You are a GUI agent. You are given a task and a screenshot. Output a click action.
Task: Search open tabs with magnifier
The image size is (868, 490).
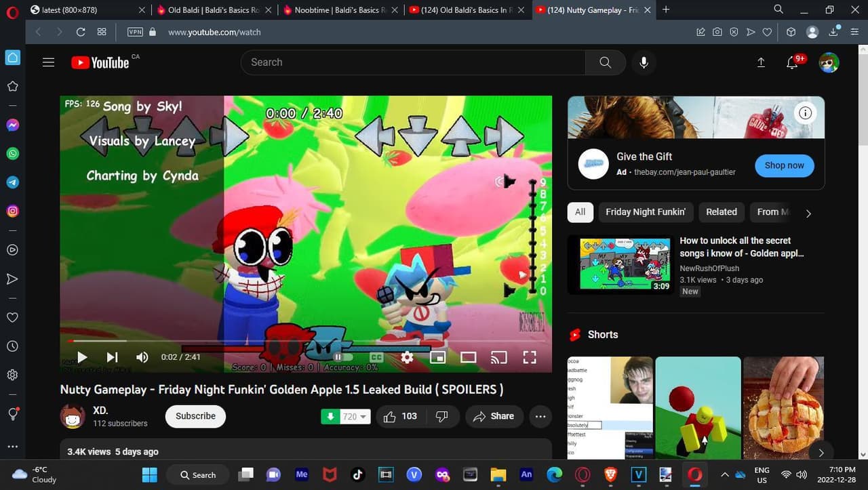pos(778,9)
